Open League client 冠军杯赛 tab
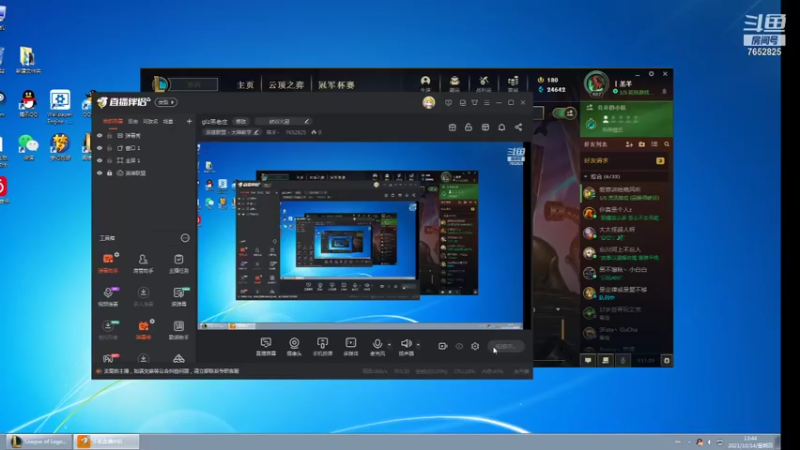The image size is (800, 450). click(336, 85)
